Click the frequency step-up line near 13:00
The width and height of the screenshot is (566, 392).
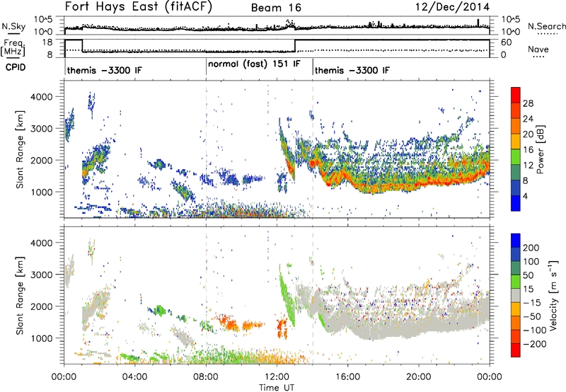295,45
